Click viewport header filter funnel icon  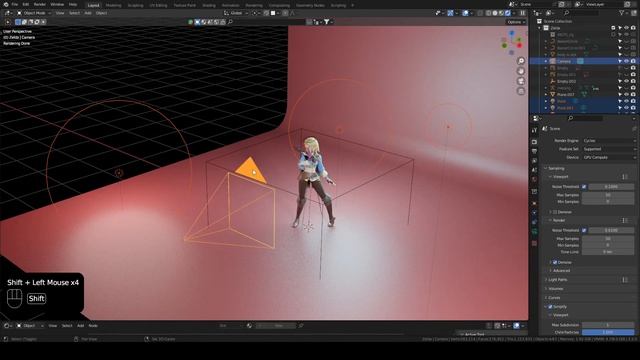[x=327, y=22]
